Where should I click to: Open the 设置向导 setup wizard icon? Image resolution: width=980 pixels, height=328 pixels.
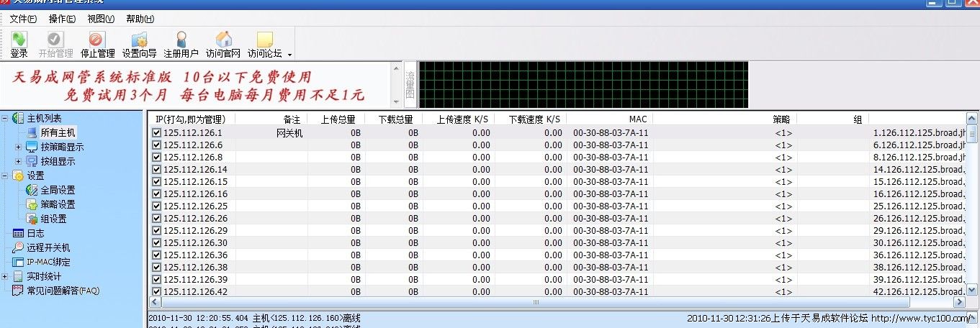pos(139,39)
